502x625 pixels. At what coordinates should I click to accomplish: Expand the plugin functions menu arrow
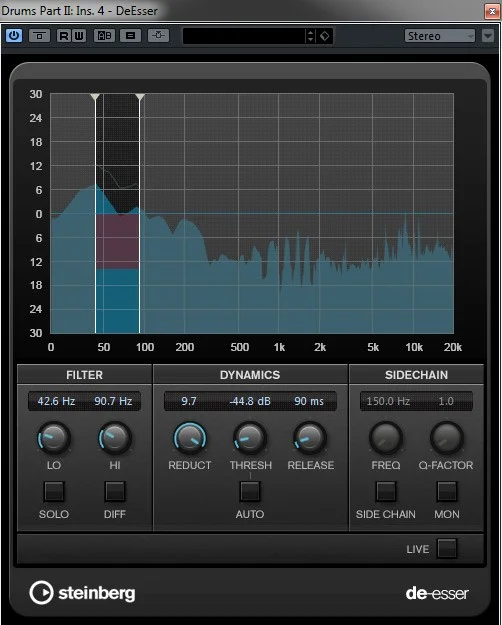[x=488, y=36]
